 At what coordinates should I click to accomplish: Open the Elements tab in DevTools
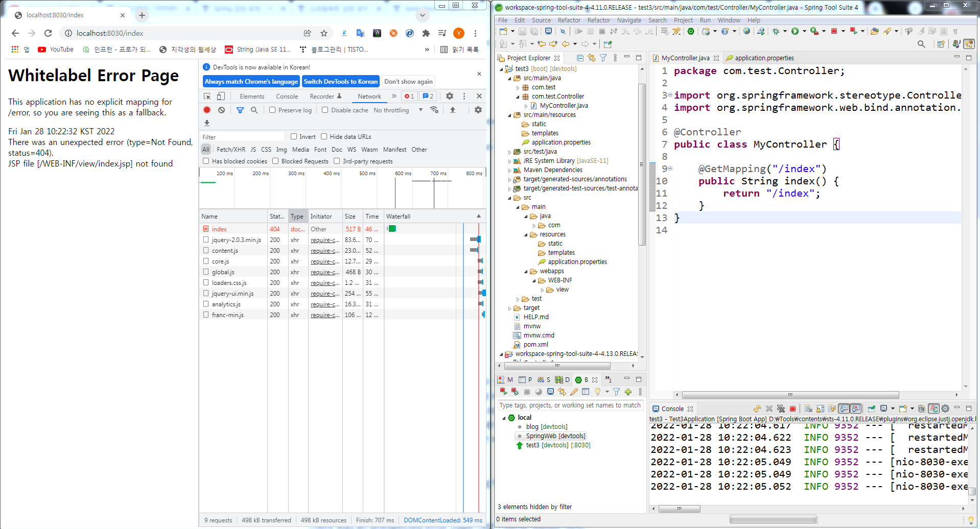[x=252, y=96]
